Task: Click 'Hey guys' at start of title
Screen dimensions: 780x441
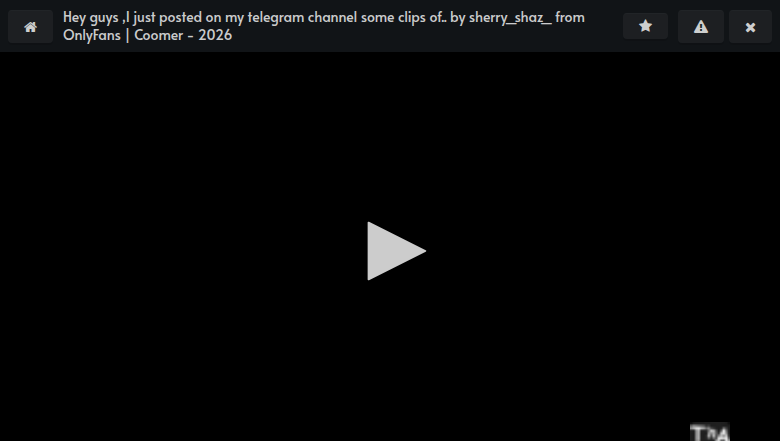Action: (91, 18)
